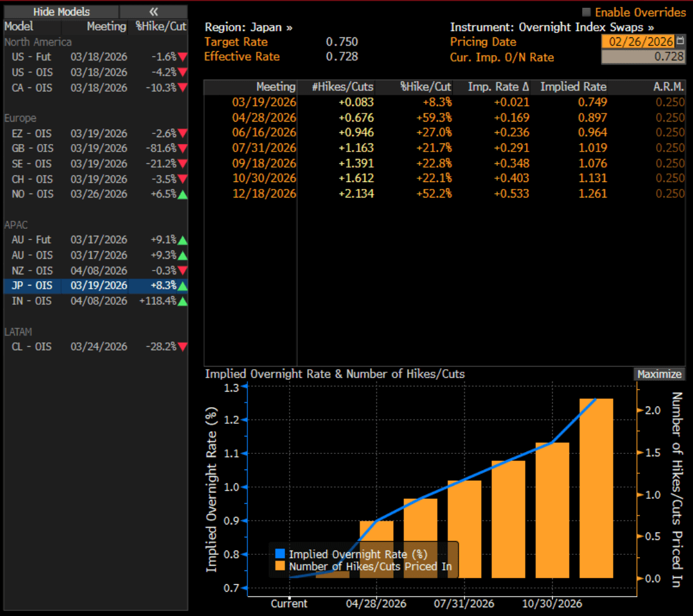Click the green up arrow beside IN - OIS
Screen dimensions: 693x616
click(x=183, y=301)
